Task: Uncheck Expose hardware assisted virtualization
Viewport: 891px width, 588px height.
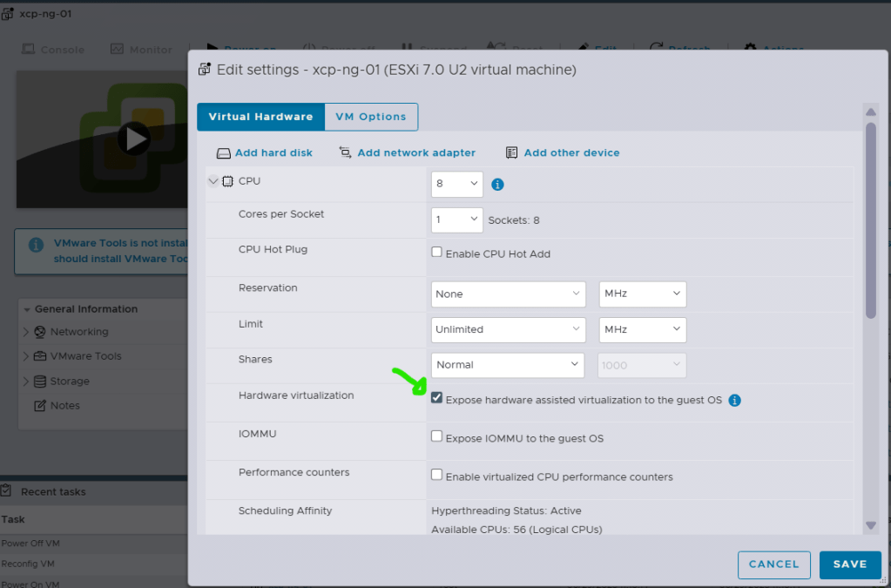Action: (x=437, y=399)
